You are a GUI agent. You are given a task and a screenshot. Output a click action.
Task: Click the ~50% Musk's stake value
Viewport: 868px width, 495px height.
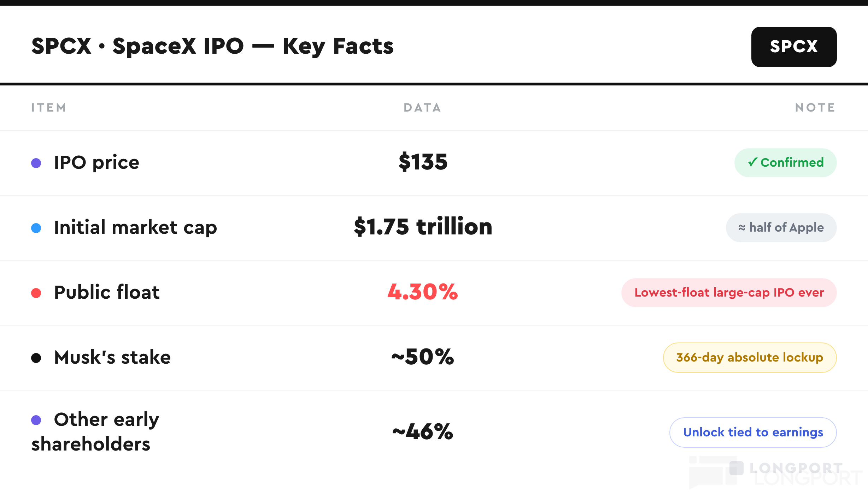[423, 357]
